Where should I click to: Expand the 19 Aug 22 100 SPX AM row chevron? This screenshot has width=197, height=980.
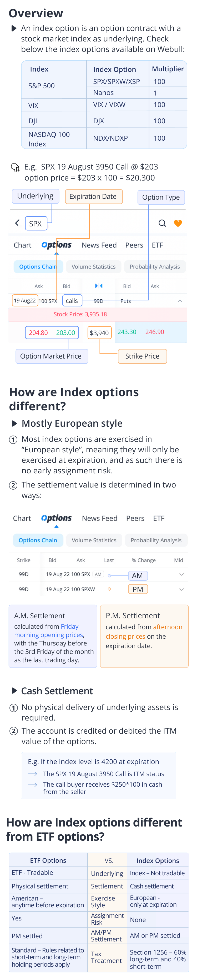tap(181, 574)
